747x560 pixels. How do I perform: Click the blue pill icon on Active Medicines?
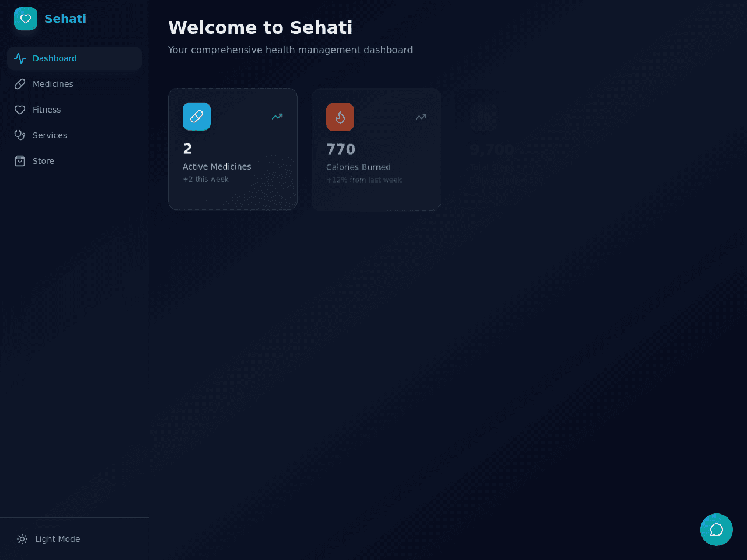[197, 117]
